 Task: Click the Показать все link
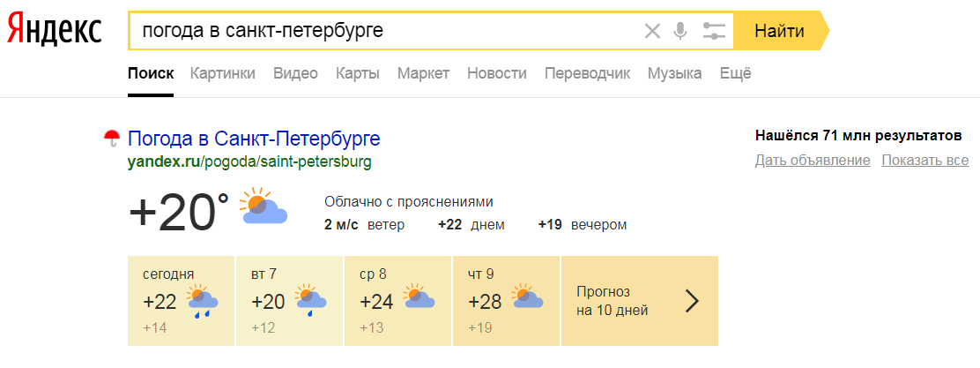(925, 161)
